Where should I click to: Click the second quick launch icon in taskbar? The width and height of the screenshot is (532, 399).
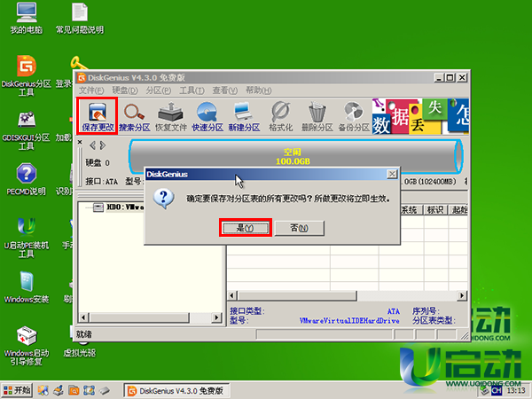[x=59, y=390]
